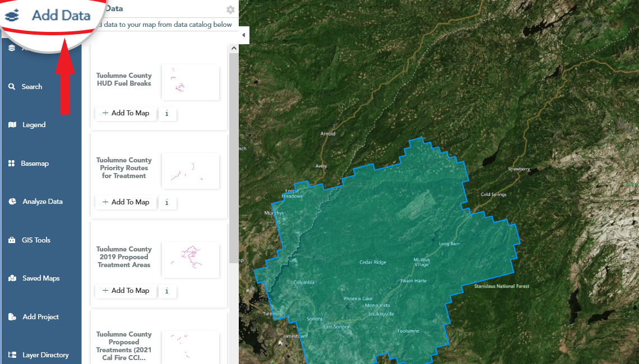The width and height of the screenshot is (639, 364).
Task: Click the Sonora town label
Action: [314, 319]
